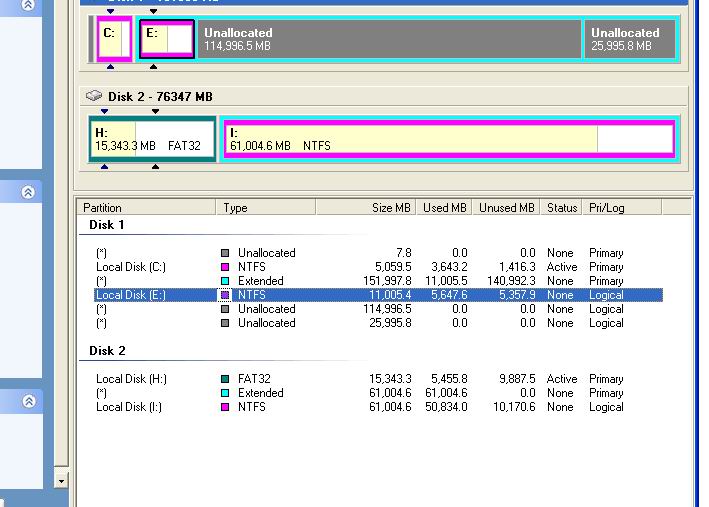
Task: Click the teal FAT32 swatch for Local Disk (H:)
Action: pos(225,379)
